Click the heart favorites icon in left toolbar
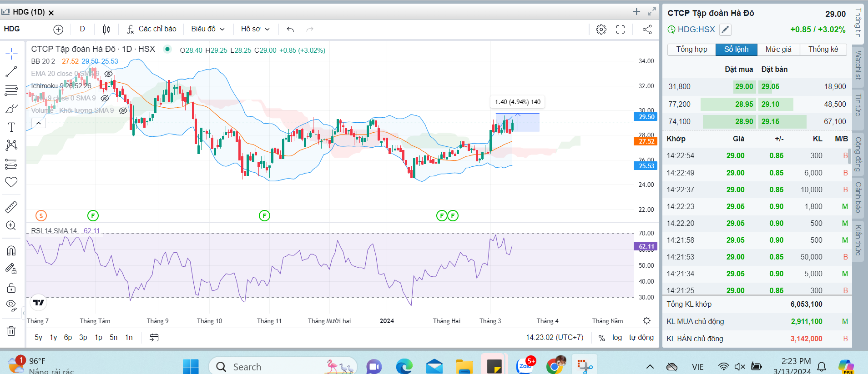Viewport: 868px width, 374px height. [11, 182]
